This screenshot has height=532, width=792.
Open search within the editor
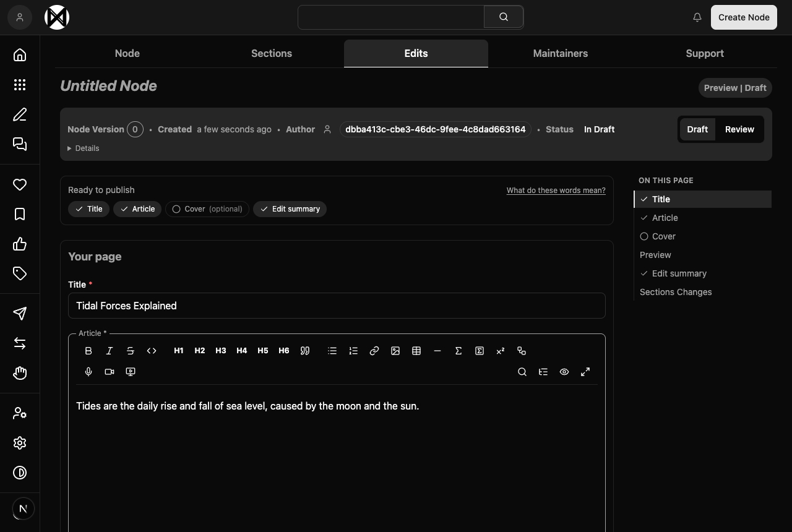point(522,372)
